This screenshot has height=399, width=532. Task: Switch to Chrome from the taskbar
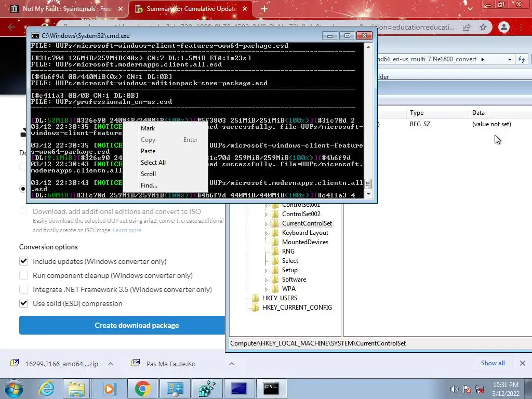[142, 389]
